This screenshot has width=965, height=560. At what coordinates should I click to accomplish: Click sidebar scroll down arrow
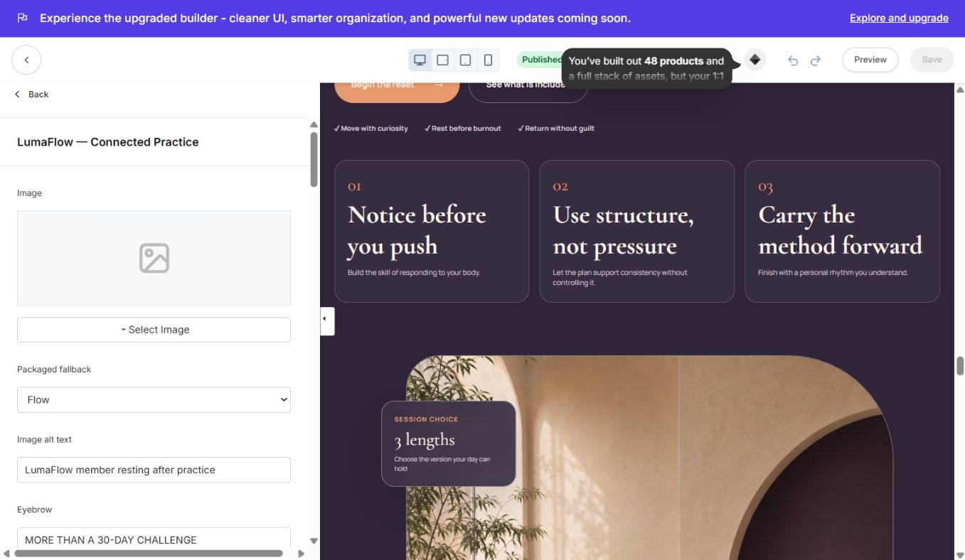point(314,542)
